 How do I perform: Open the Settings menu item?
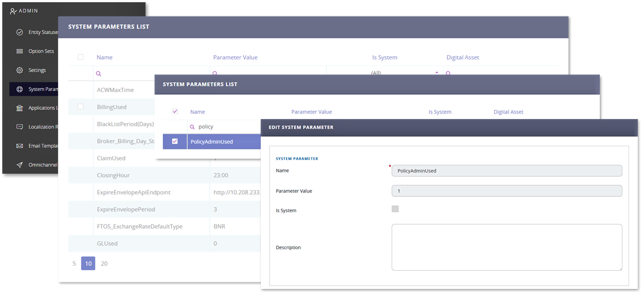[37, 71]
